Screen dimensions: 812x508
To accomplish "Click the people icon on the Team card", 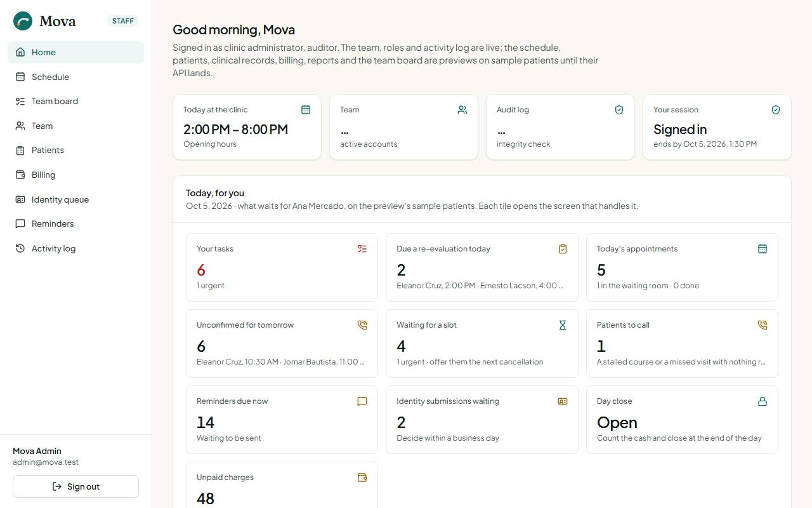I will click(x=462, y=110).
